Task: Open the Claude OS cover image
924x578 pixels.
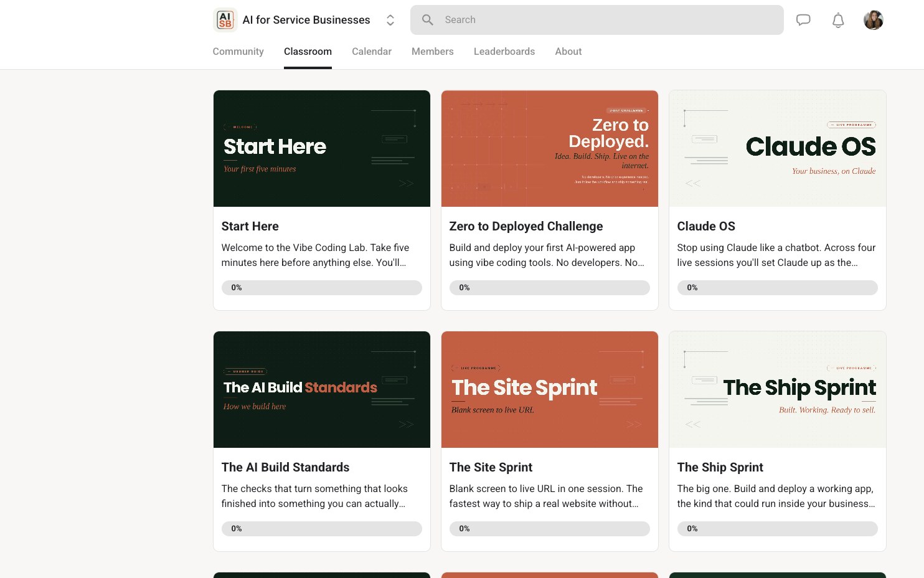Action: point(778,149)
